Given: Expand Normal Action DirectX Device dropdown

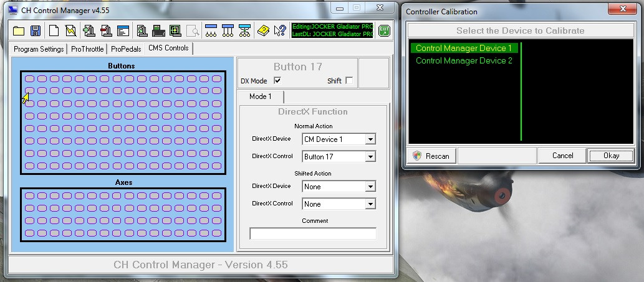Looking at the screenshot, I should [370, 139].
